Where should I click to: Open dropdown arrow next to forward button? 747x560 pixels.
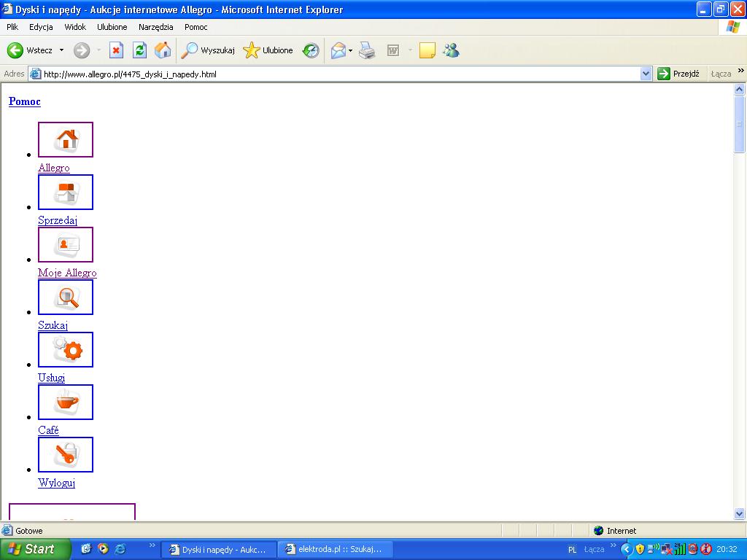(x=99, y=50)
